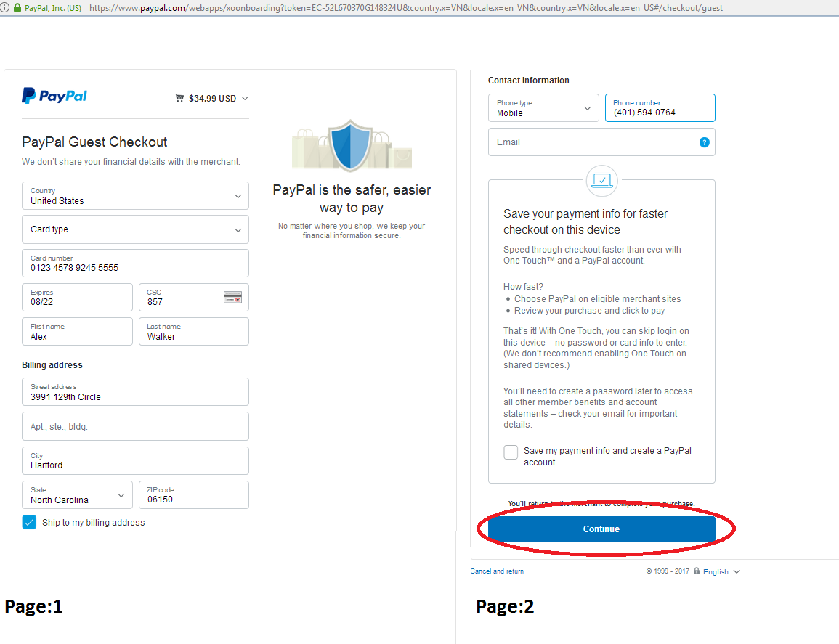The width and height of the screenshot is (839, 644).
Task: Click the 'PayPal Guest Checkout' heading
Action: [94, 142]
